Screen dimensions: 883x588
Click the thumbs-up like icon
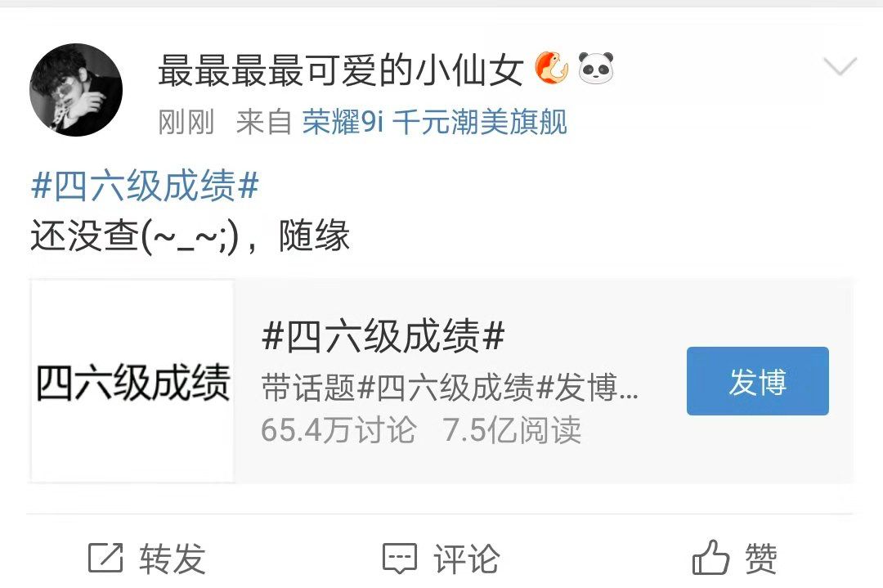point(710,557)
